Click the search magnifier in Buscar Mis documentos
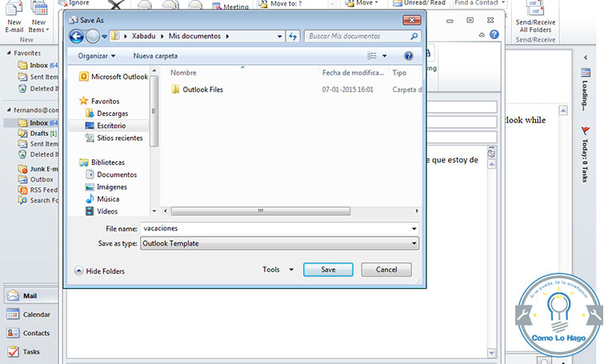The image size is (616, 364). coord(414,36)
